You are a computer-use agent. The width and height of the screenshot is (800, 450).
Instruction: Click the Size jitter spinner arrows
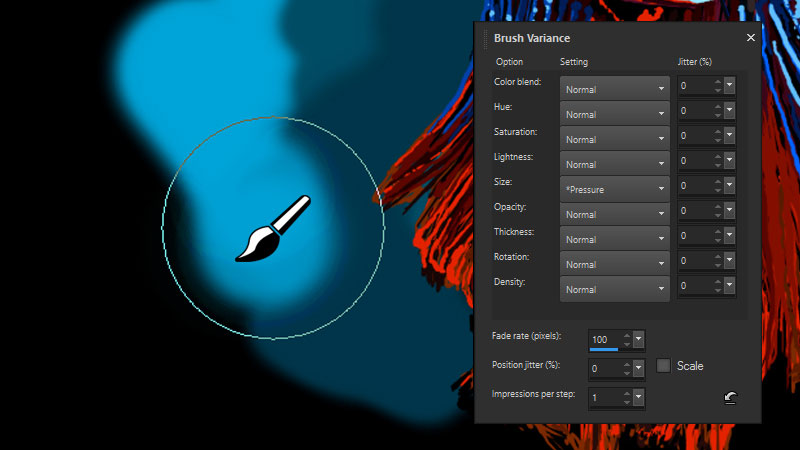[718, 186]
